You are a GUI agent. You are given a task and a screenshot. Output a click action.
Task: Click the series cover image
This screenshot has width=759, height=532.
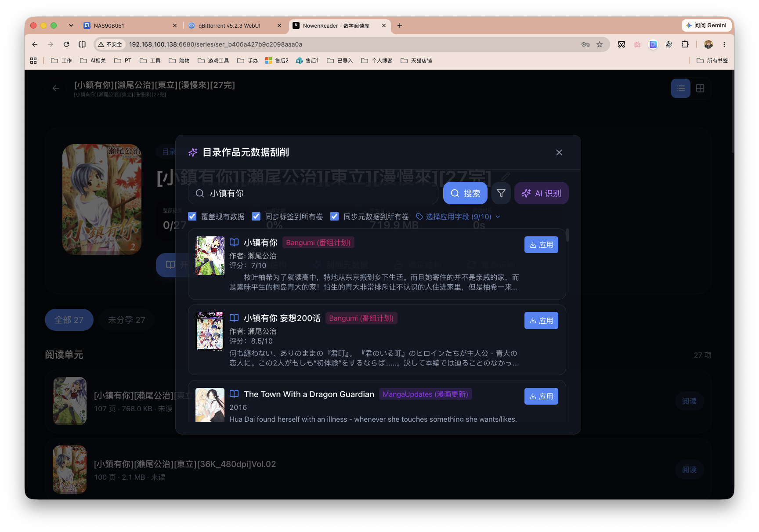(102, 199)
